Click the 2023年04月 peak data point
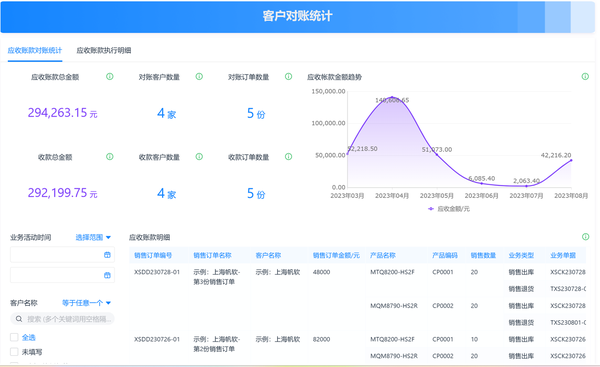 pyautogui.click(x=392, y=97)
